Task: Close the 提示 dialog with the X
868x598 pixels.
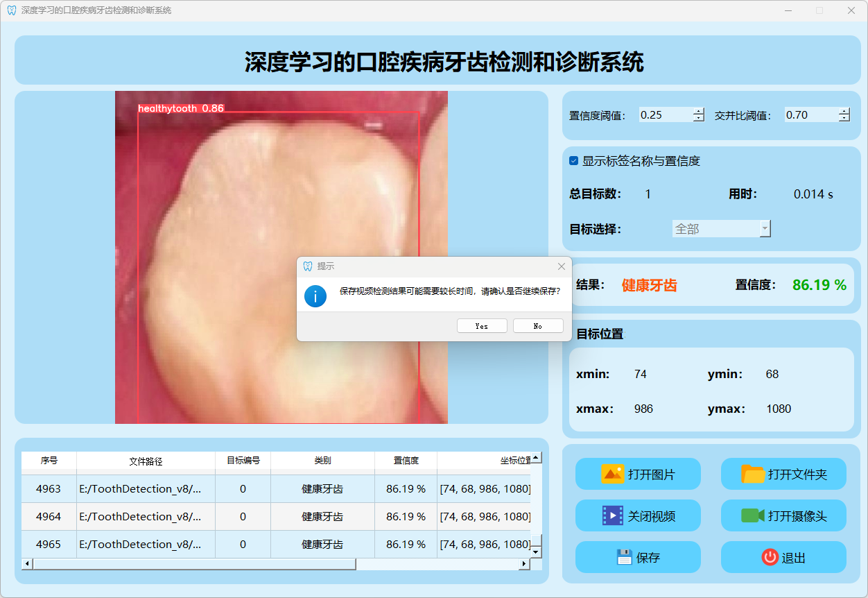Action: point(562,266)
